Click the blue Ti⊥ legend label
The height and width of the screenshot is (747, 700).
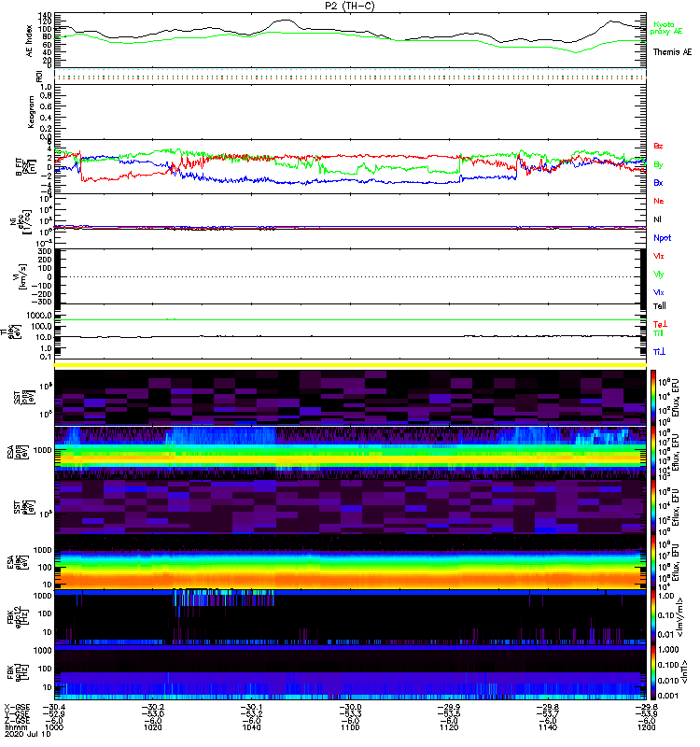(x=659, y=352)
